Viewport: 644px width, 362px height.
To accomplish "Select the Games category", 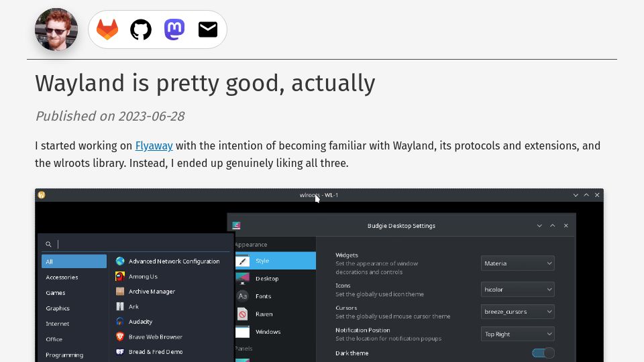I will pyautogui.click(x=56, y=293).
